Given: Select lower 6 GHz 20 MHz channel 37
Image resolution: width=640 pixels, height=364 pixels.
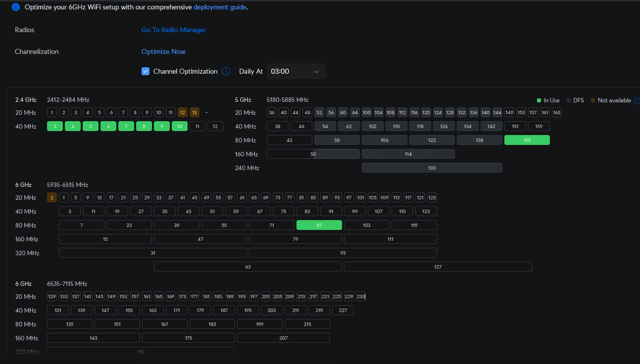Looking at the screenshot, I should coord(171,197).
